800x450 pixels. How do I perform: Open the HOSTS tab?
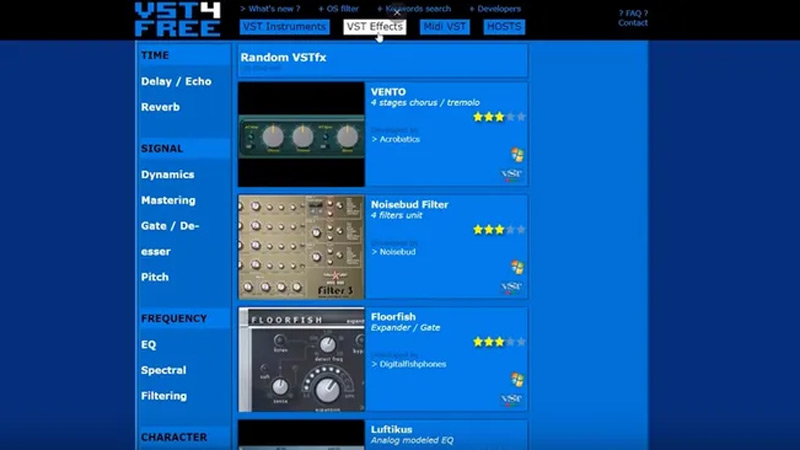tap(504, 27)
